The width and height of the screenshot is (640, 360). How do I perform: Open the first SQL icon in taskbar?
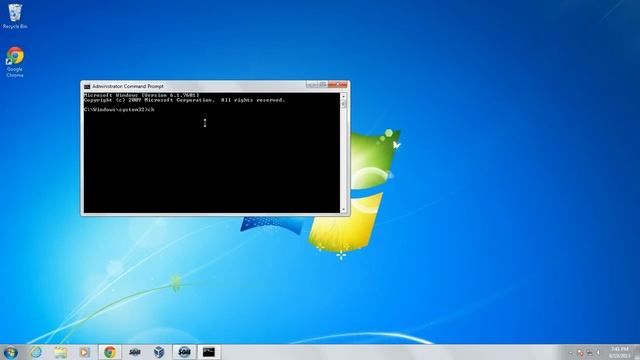point(135,352)
